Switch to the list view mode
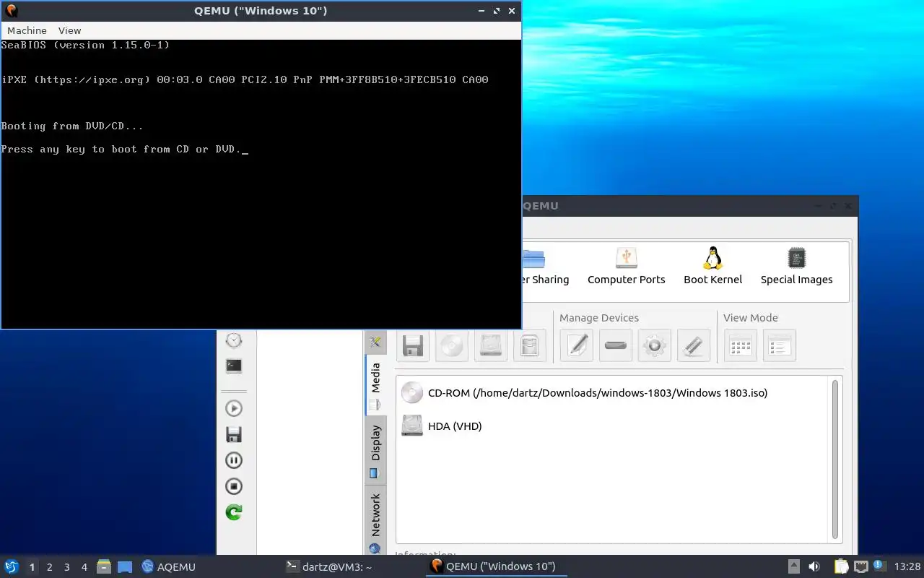 pyautogui.click(x=780, y=345)
